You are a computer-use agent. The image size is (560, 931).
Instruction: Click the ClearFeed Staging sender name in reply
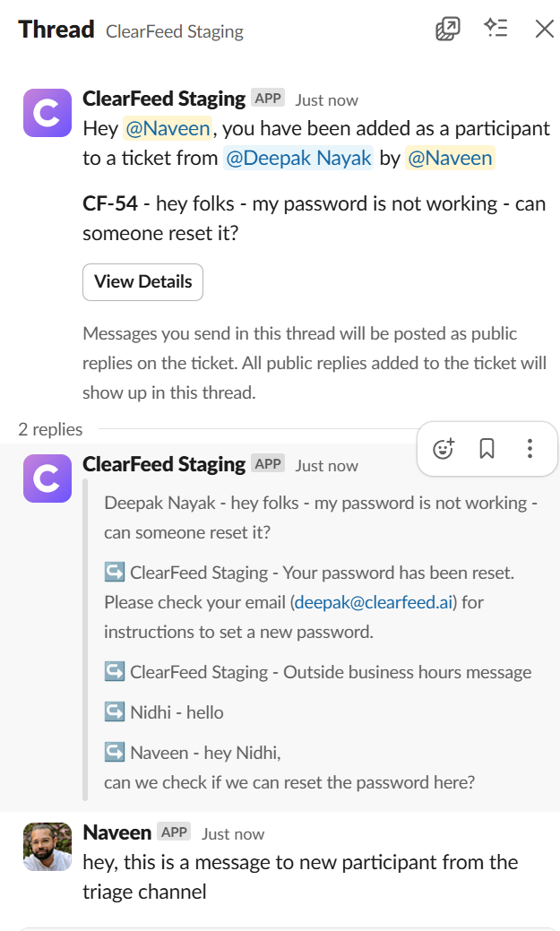pos(164,464)
